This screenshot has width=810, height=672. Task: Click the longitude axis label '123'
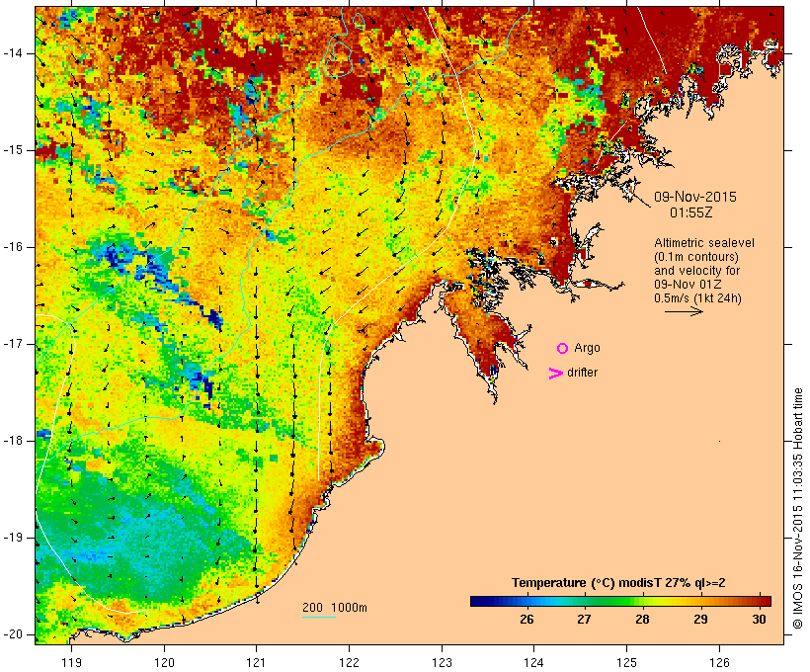(x=442, y=662)
